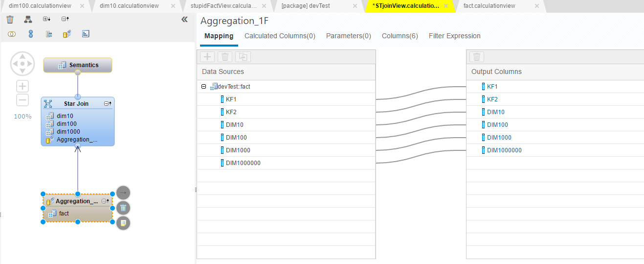The width and height of the screenshot is (644, 264).
Task: Select devTest::fact data source row
Action: (x=286, y=87)
